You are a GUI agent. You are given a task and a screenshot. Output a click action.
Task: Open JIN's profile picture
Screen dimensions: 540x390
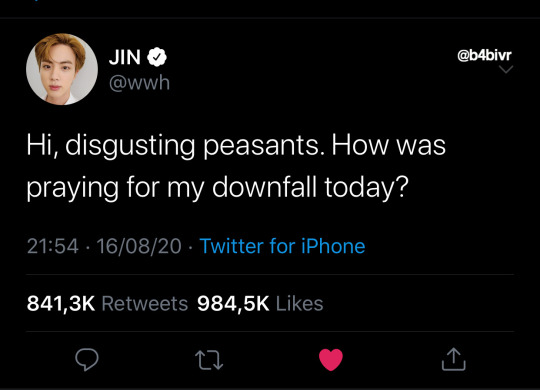click(62, 69)
